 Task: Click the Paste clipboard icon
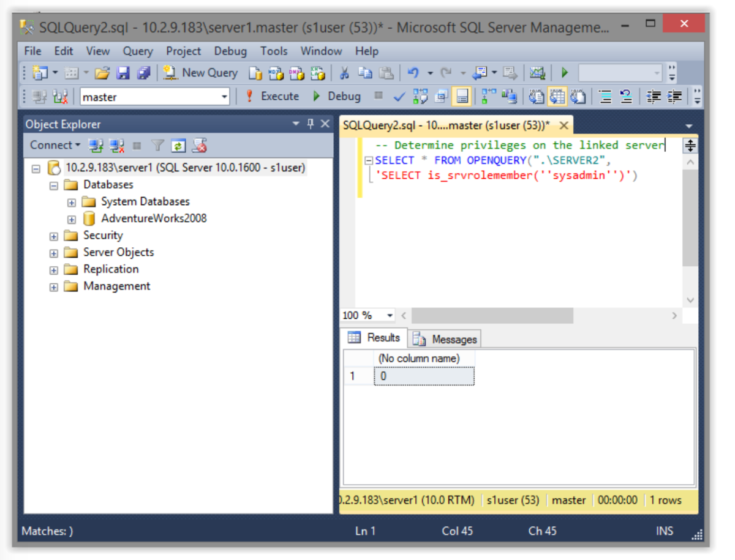pyautogui.click(x=386, y=73)
